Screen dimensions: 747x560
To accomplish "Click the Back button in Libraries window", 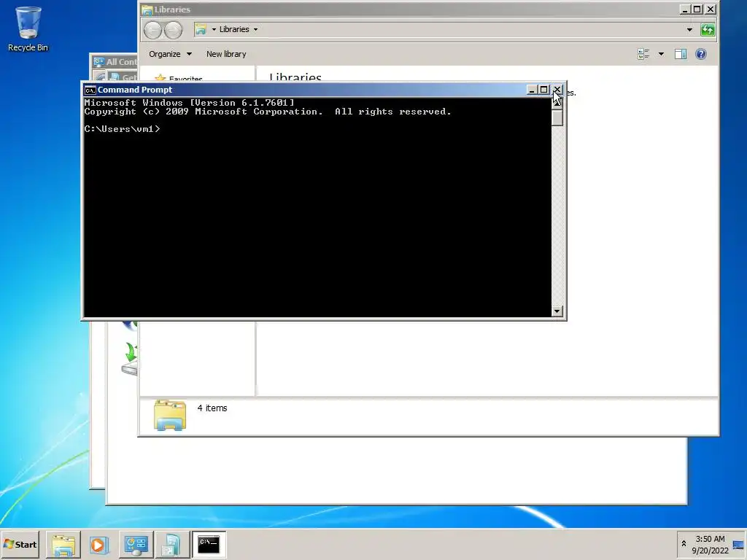I will (x=153, y=30).
